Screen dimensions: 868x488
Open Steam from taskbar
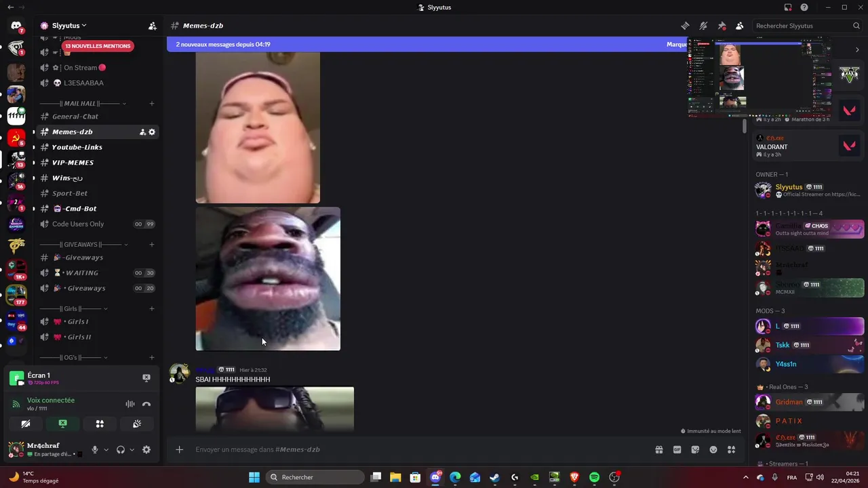tap(495, 477)
